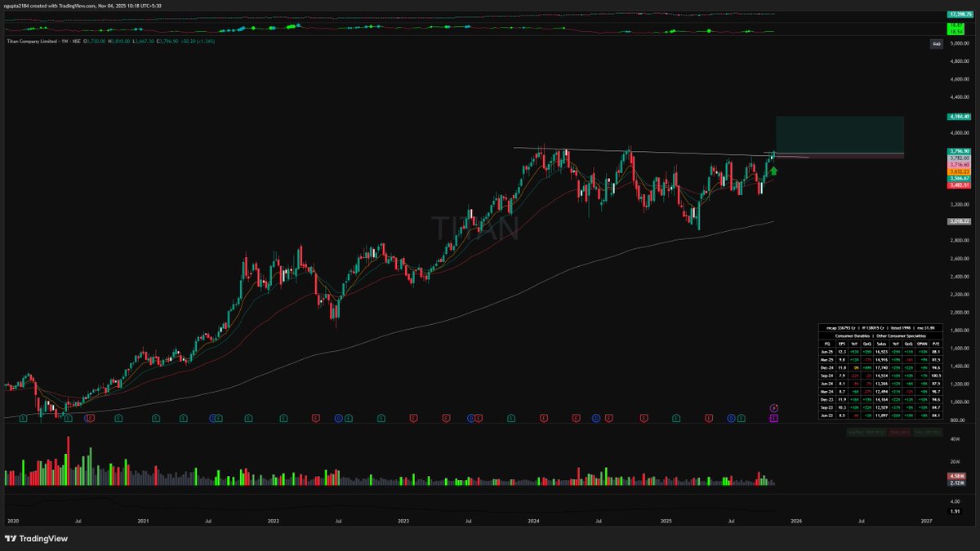Click the 11,897 sales value cell
980x551 pixels.
(881, 415)
